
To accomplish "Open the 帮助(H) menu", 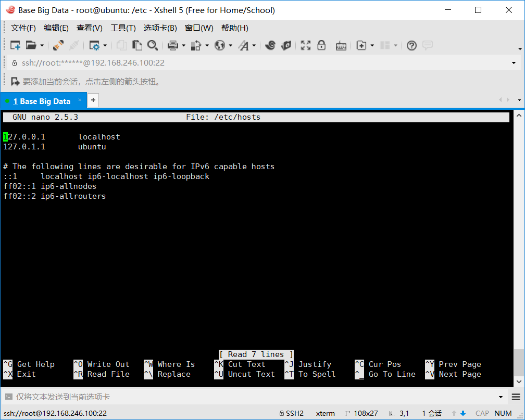I will coord(235,28).
